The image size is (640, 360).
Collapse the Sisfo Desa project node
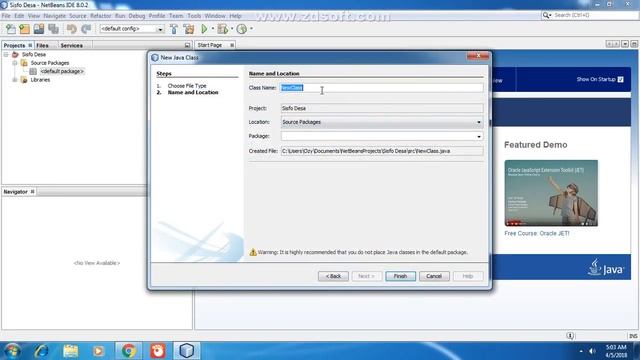(6, 54)
